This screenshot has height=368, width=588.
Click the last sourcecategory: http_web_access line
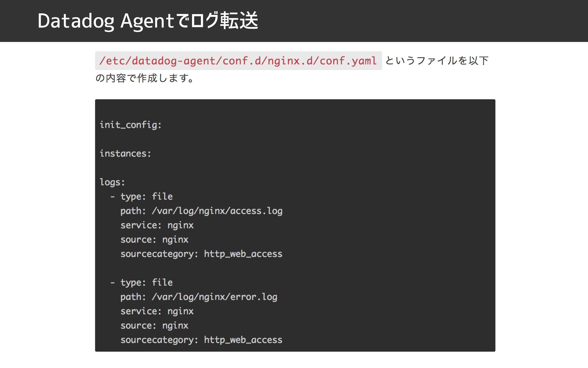[201, 340]
